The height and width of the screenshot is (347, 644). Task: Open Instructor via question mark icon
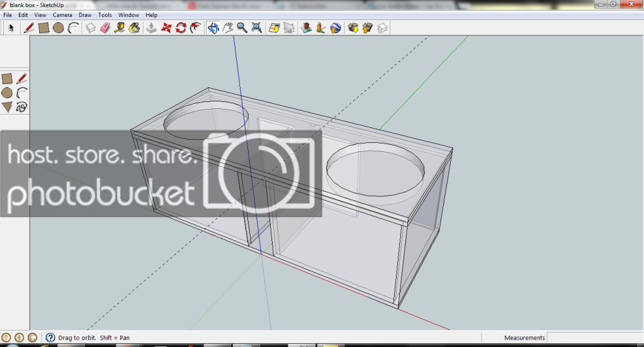click(50, 338)
